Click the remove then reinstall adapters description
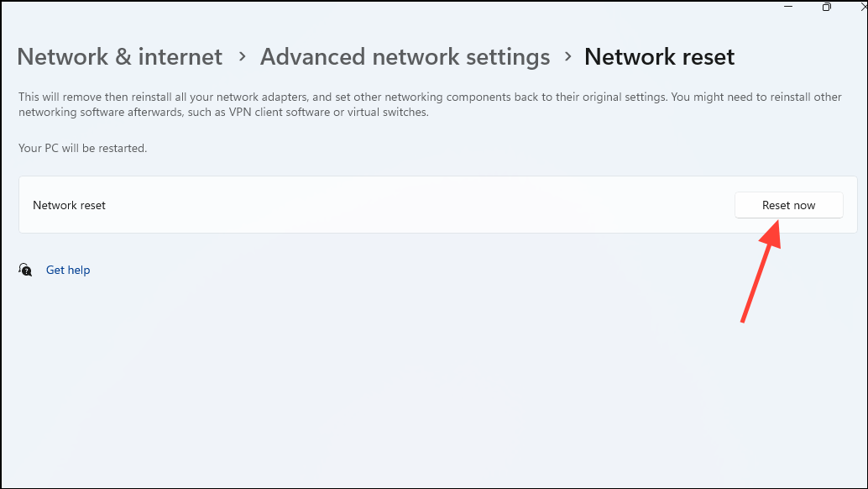Viewport: 868px width, 489px height. [430, 97]
